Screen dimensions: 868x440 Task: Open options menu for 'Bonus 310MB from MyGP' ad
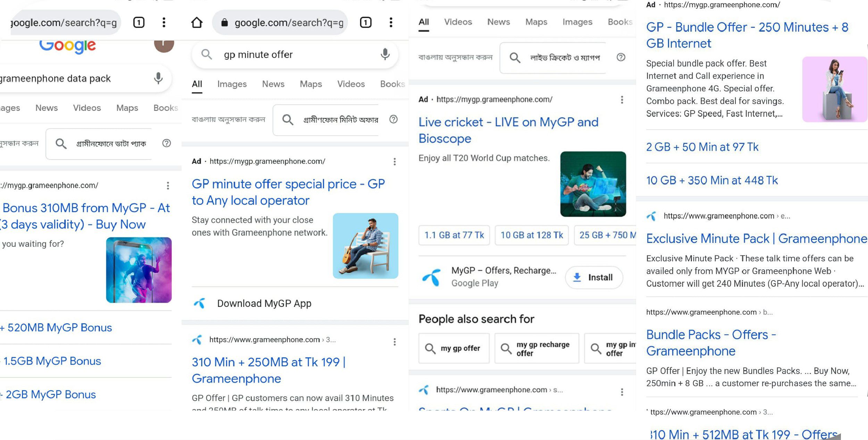[x=168, y=186]
